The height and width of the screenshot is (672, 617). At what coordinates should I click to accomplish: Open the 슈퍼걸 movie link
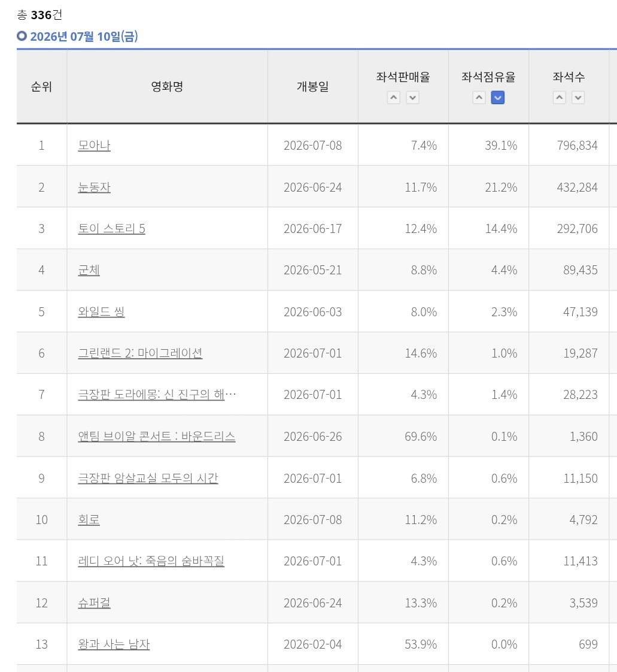(94, 603)
